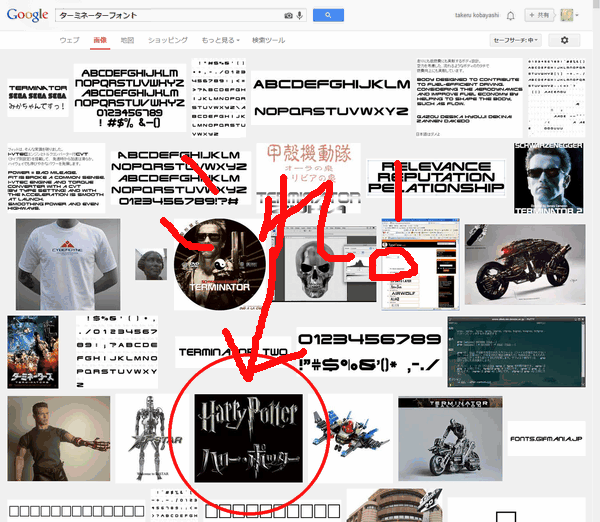Click the 検索ツール button
600x522 pixels.
(268, 40)
